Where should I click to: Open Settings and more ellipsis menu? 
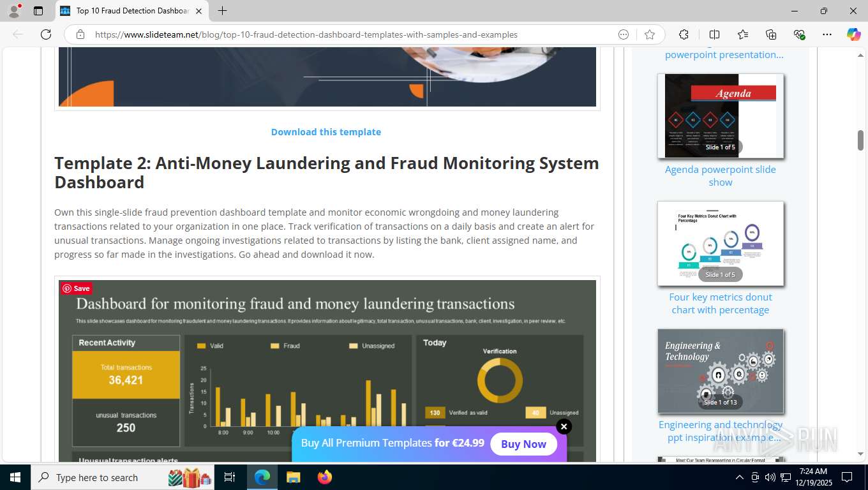(x=827, y=34)
